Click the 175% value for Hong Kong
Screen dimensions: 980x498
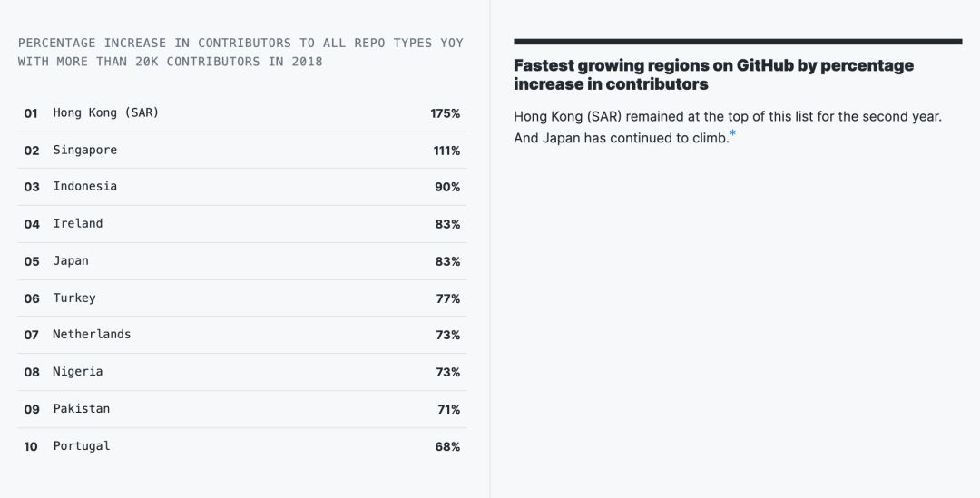coord(446,113)
